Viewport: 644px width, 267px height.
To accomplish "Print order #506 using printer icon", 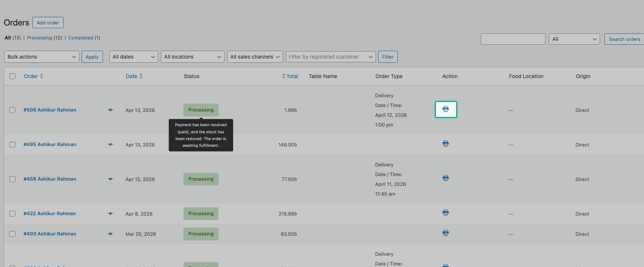I will pos(446,109).
